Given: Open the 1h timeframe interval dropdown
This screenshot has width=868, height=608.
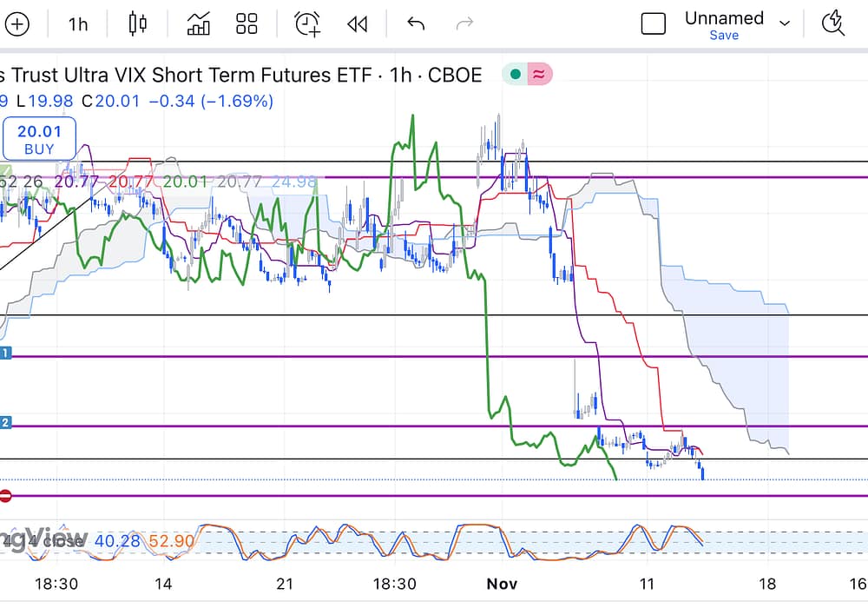Looking at the screenshot, I should click(78, 24).
